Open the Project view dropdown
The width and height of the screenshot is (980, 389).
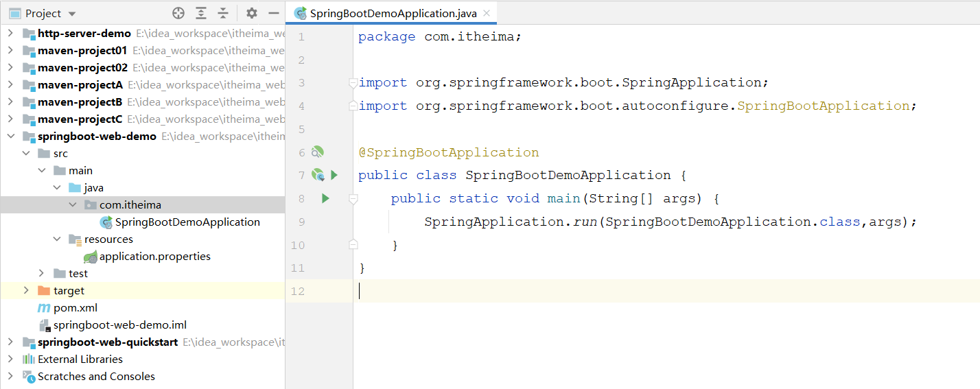tap(73, 14)
